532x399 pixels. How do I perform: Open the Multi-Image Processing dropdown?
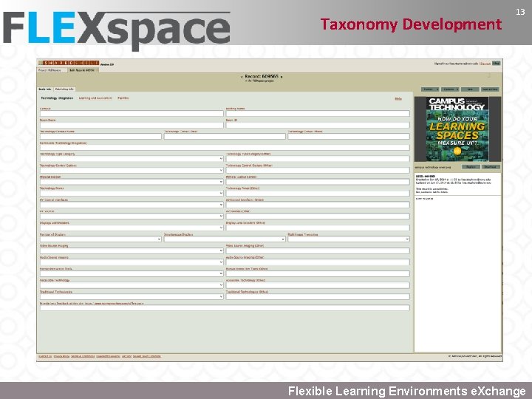(x=349, y=239)
